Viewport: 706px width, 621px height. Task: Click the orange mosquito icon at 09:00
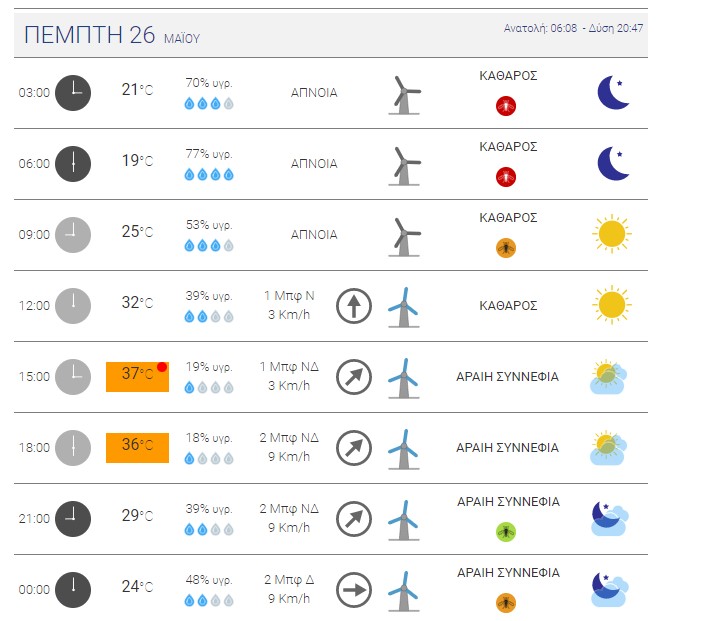507,246
